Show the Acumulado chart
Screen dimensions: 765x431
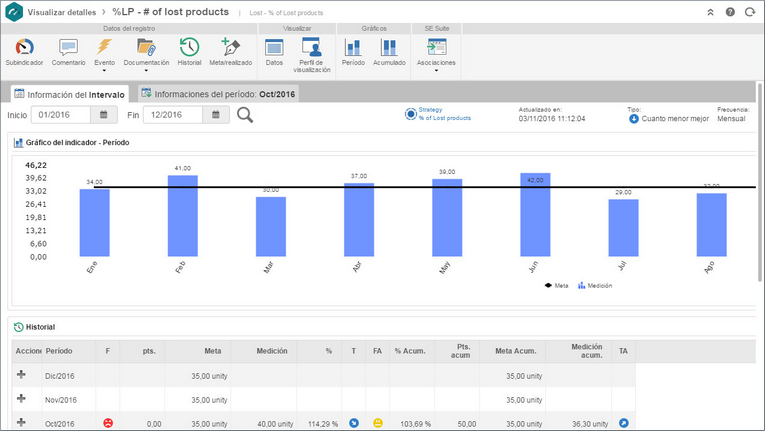click(x=389, y=52)
